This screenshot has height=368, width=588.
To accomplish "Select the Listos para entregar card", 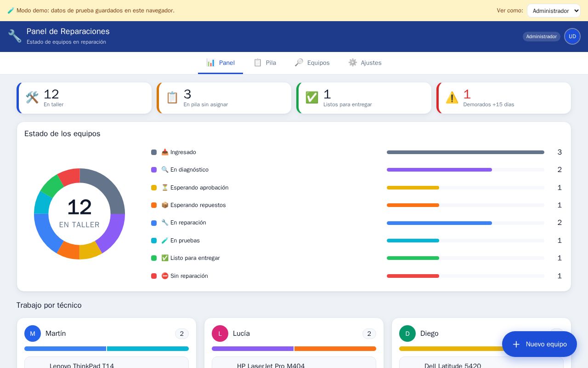I will [364, 98].
